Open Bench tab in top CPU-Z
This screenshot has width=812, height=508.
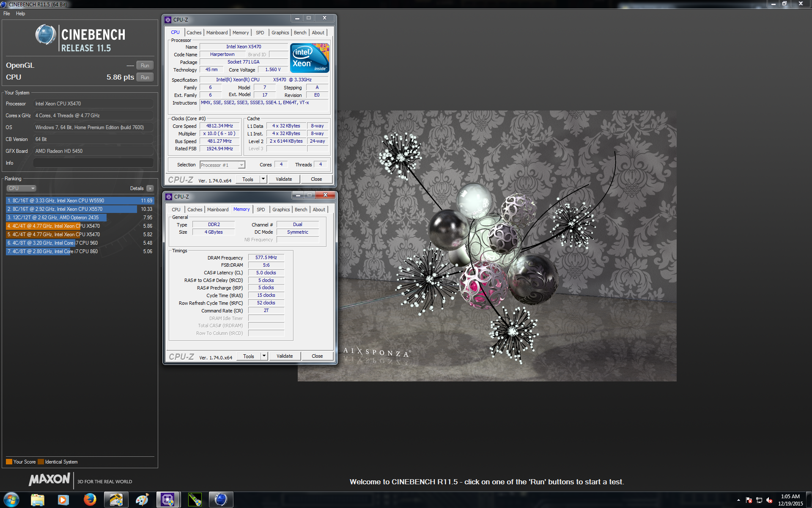(x=300, y=33)
